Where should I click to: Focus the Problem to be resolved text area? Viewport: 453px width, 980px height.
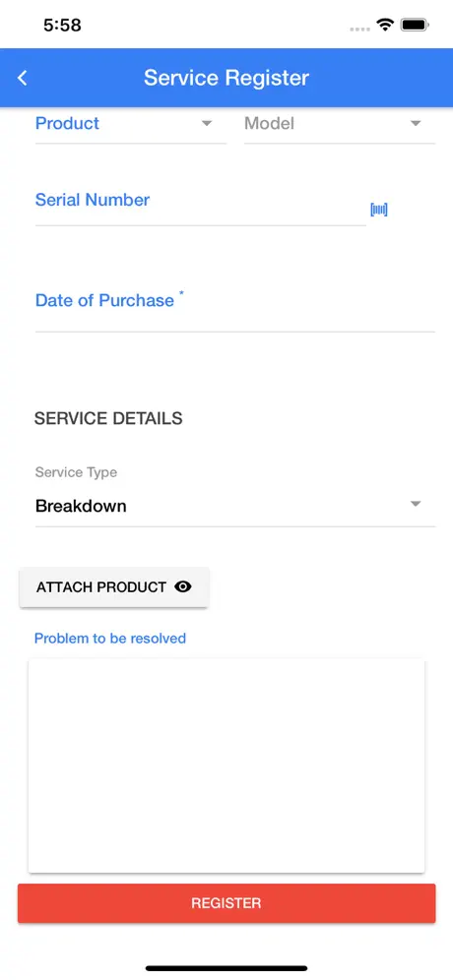pos(226,766)
